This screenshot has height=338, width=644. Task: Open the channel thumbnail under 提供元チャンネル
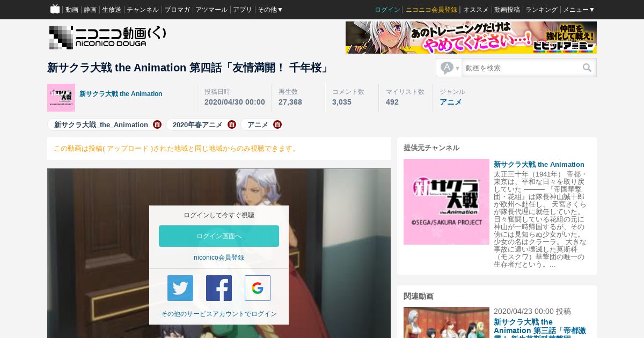click(447, 202)
